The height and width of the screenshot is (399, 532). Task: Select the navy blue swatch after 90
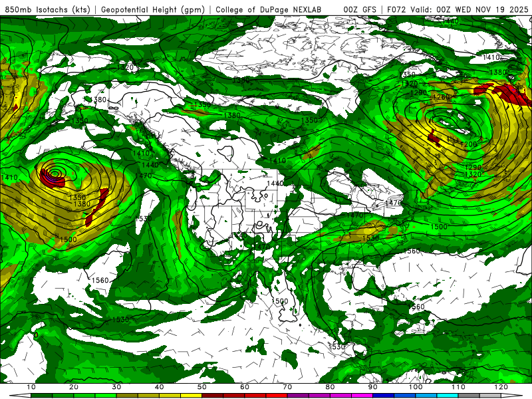[384, 396]
